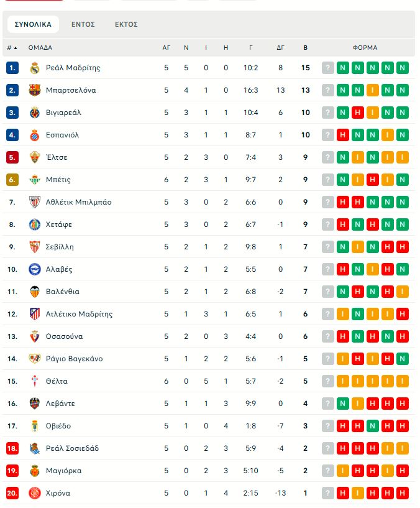The height and width of the screenshot is (508, 420).
Task: Open the Σεβίλλη team link
Action: click(60, 247)
